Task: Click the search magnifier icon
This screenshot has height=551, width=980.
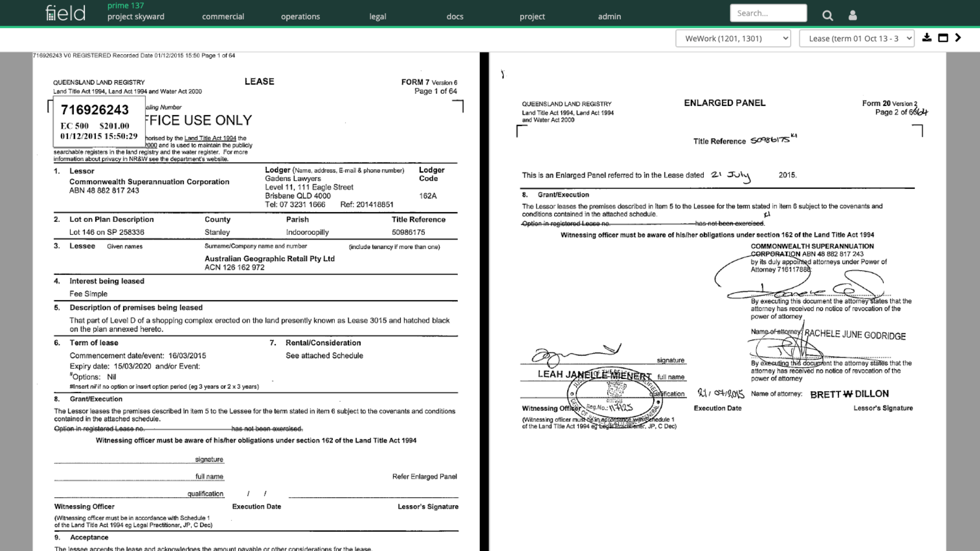Action: click(827, 16)
